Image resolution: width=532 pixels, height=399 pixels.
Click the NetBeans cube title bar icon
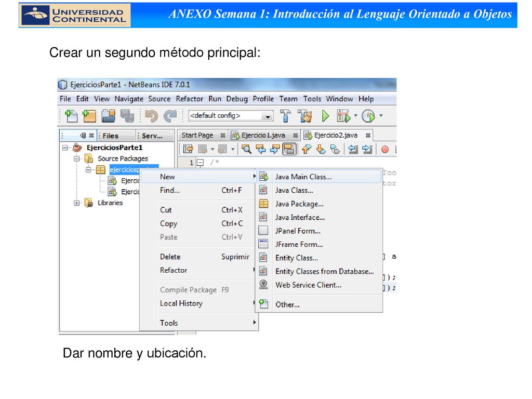click(62, 85)
